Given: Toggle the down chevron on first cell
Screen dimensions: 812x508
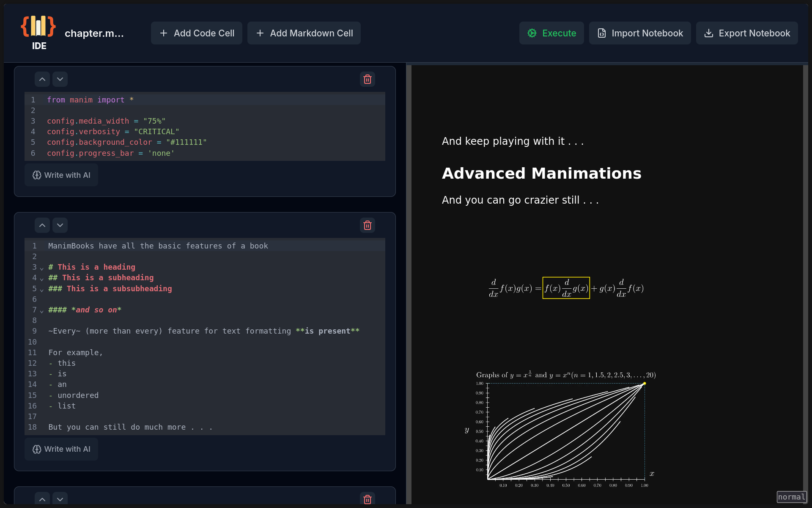Looking at the screenshot, I should click(60, 79).
